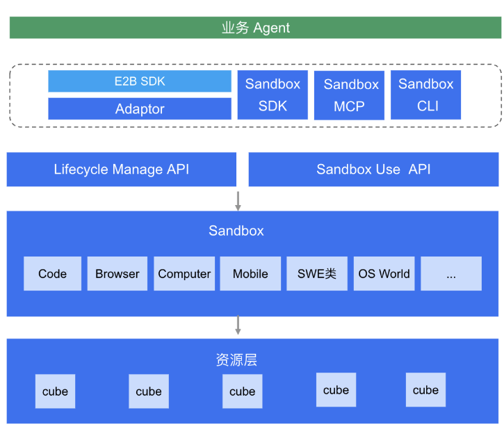
Task: Select the leftmost cube in 资源层
Action: click(55, 391)
